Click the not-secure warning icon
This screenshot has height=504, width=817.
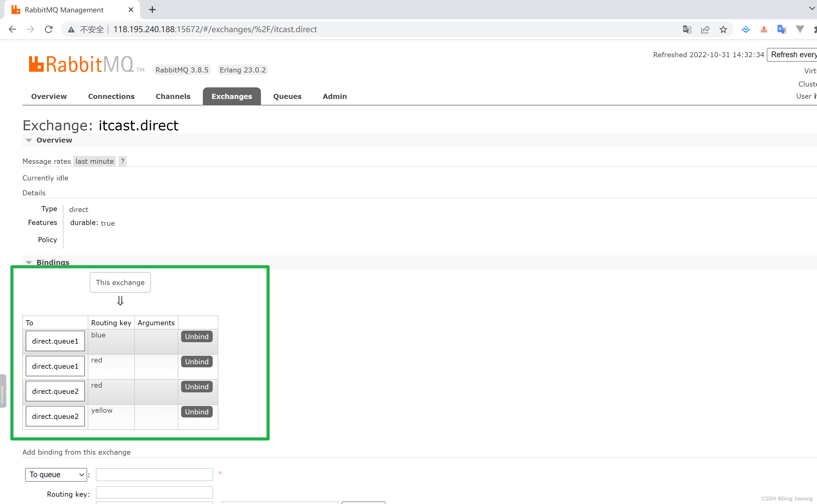[71, 30]
